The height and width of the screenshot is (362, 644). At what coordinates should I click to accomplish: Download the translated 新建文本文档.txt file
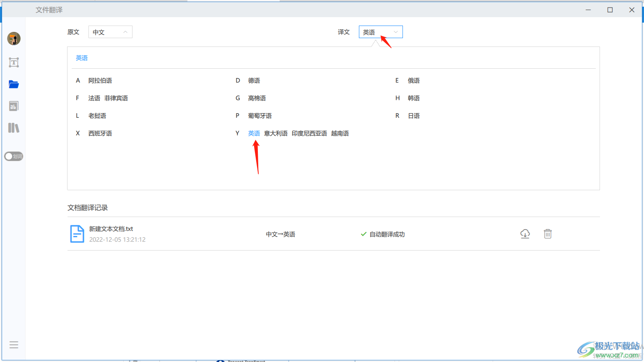tap(525, 234)
